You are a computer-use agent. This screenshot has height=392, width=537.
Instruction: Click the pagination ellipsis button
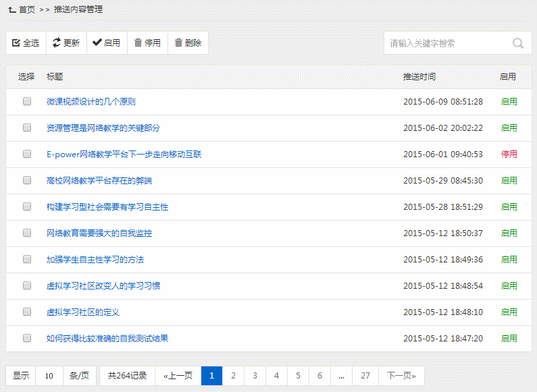tap(341, 376)
